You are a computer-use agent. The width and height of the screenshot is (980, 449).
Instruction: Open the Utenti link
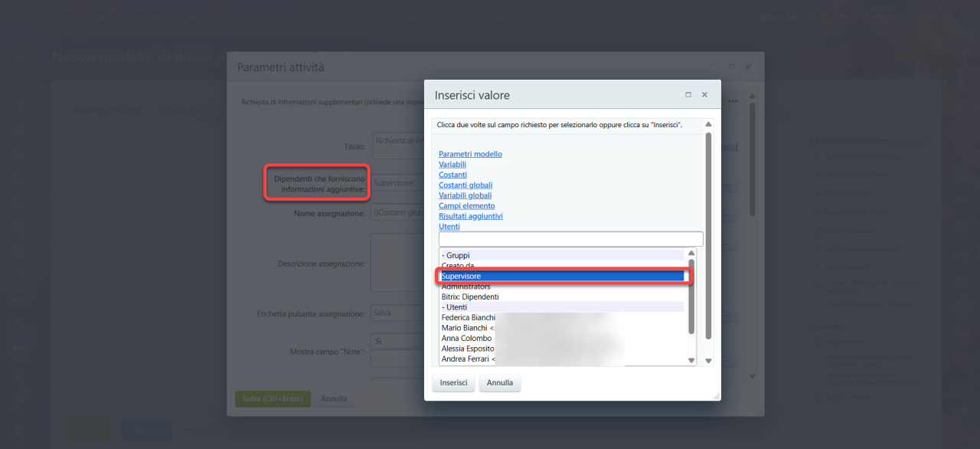pos(449,227)
